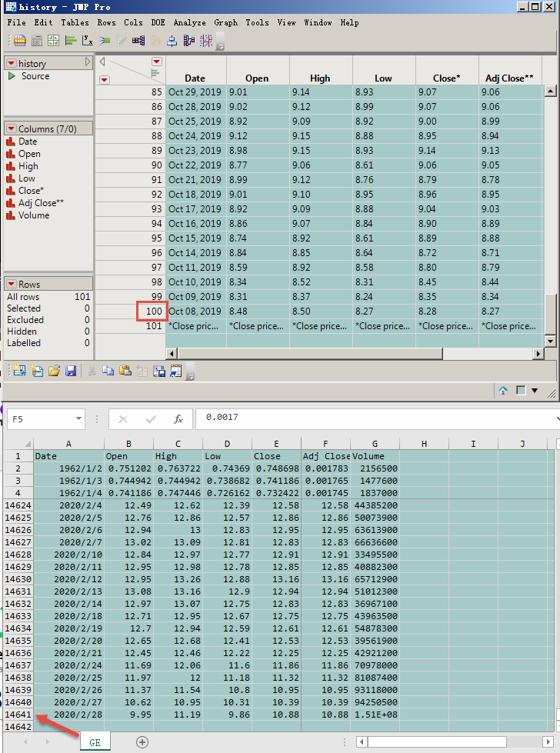Expand the Columns (7/0) panel menu
560x753 pixels.
click(12, 129)
